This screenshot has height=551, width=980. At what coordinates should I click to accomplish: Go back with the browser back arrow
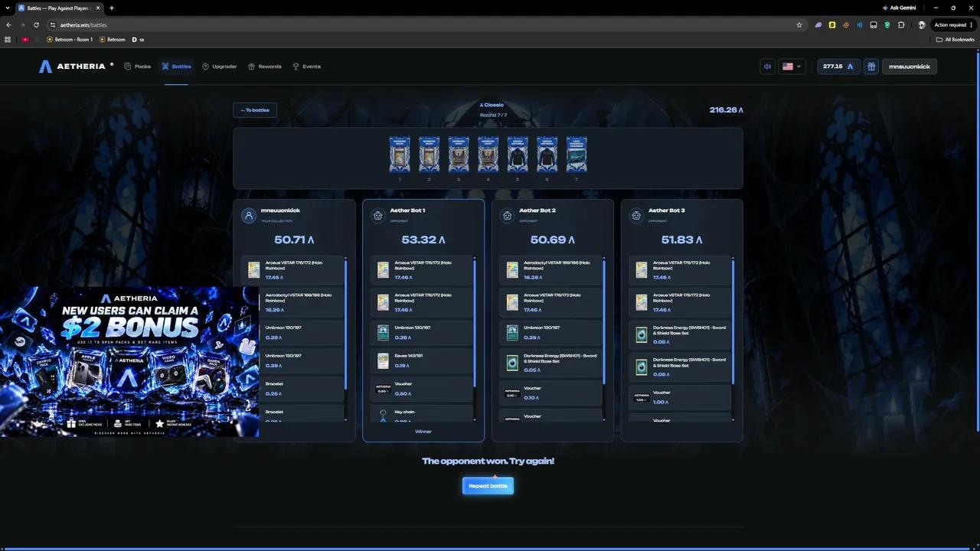coord(8,24)
